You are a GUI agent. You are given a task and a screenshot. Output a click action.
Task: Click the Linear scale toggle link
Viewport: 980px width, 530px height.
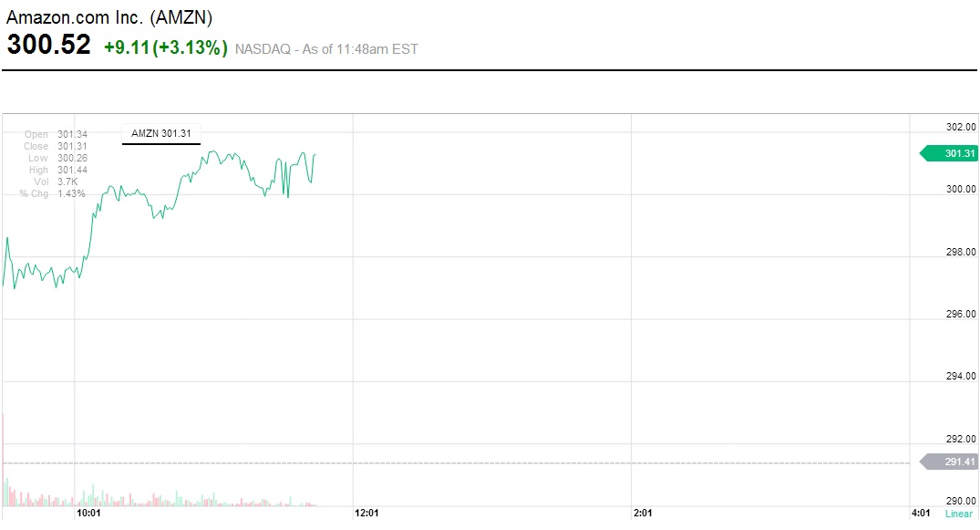click(958, 514)
